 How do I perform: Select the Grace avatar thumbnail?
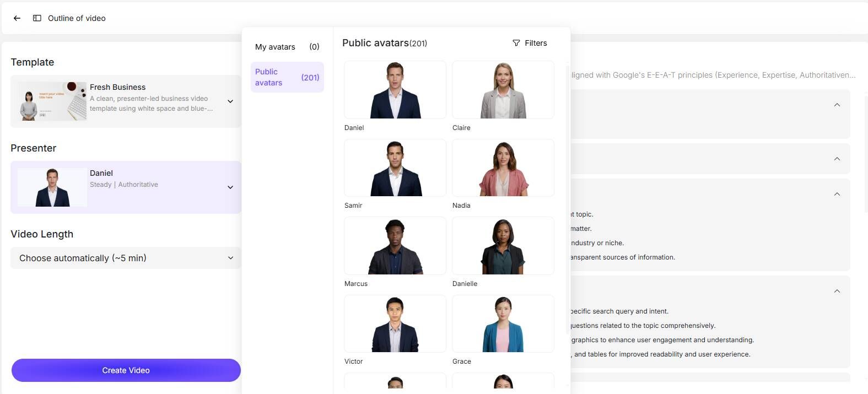point(503,324)
